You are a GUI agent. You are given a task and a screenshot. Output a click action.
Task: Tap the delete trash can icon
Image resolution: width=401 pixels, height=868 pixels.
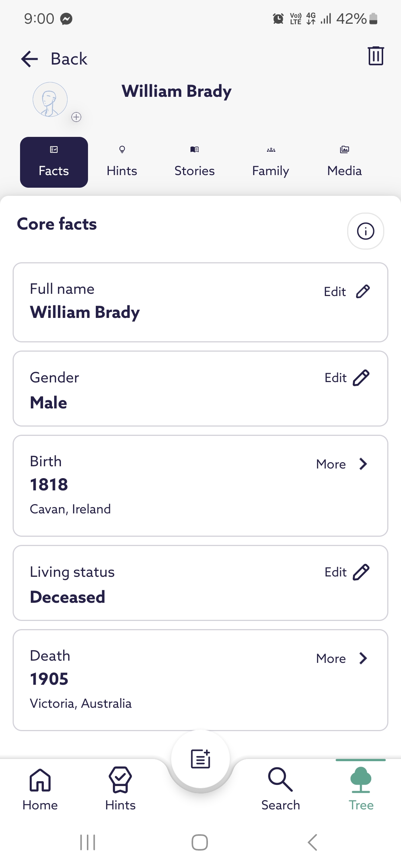point(375,56)
